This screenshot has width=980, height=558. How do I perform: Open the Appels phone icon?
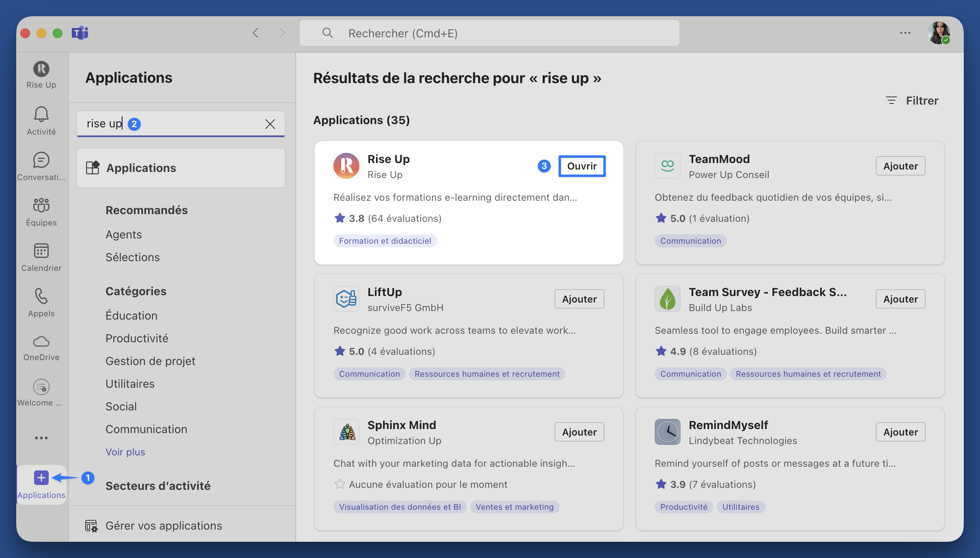pyautogui.click(x=41, y=296)
